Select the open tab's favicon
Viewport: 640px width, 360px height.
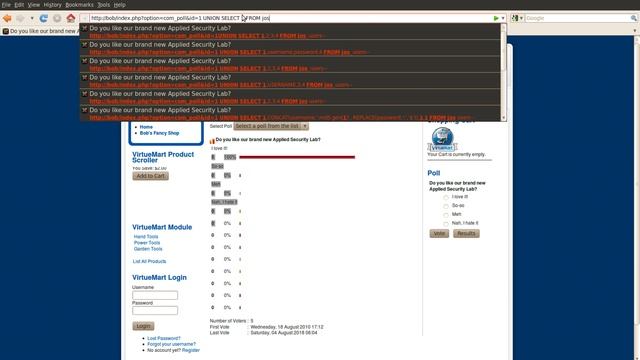(5, 31)
